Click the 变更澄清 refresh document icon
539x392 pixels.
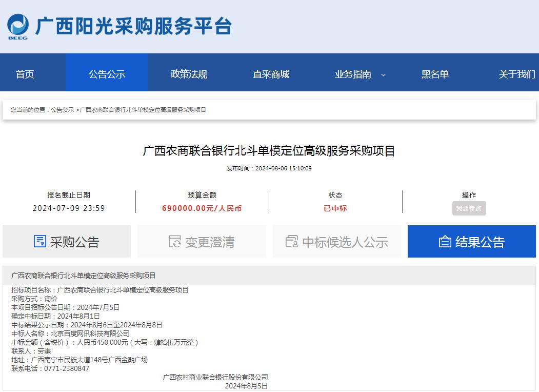coord(175,241)
